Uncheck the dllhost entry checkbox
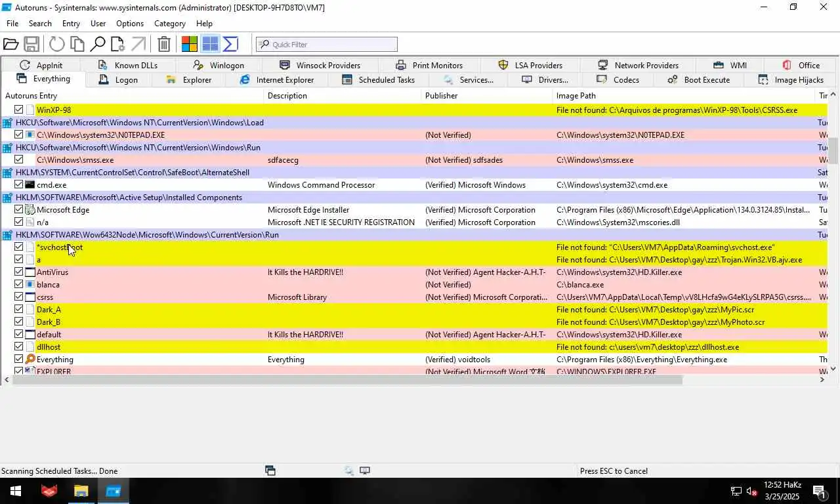Screen dimensions: 840x504 (x=19, y=346)
